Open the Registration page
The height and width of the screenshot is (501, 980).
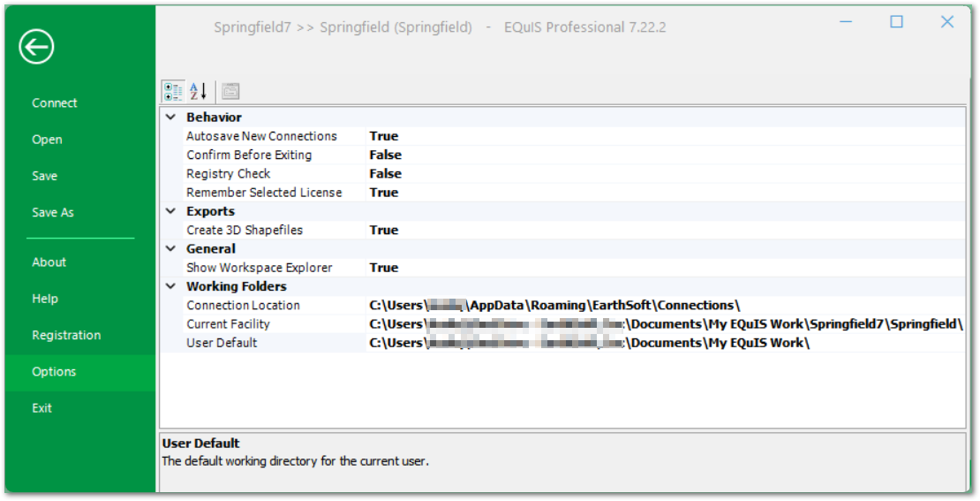[66, 336]
